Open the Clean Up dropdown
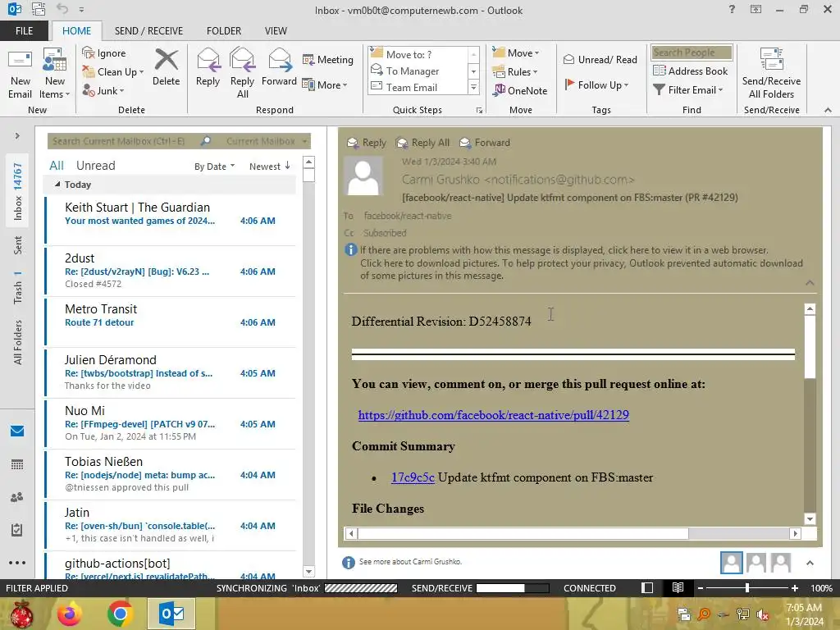Screen dimensions: 840x630 112,72
